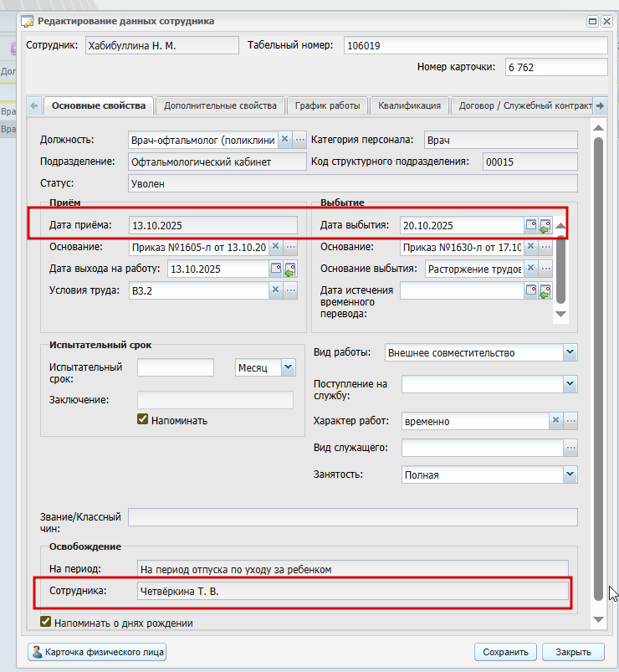Image resolution: width=619 pixels, height=672 pixels.
Task: Open calendar for Дата истечения временного перевода
Action: 531,290
